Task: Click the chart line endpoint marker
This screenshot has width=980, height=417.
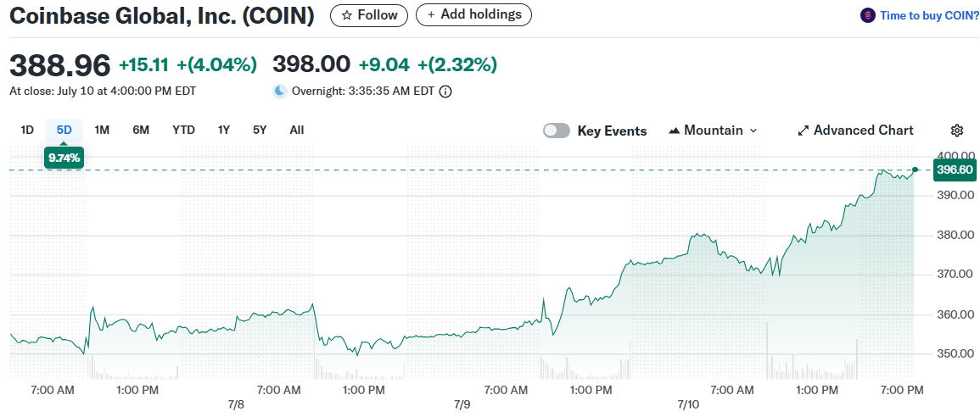Action: point(915,170)
